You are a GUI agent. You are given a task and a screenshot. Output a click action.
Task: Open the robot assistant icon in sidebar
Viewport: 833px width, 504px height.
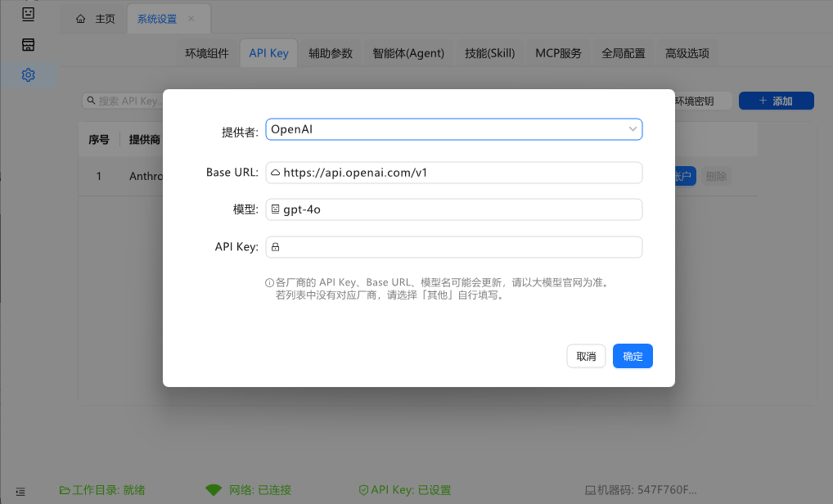pos(28,14)
